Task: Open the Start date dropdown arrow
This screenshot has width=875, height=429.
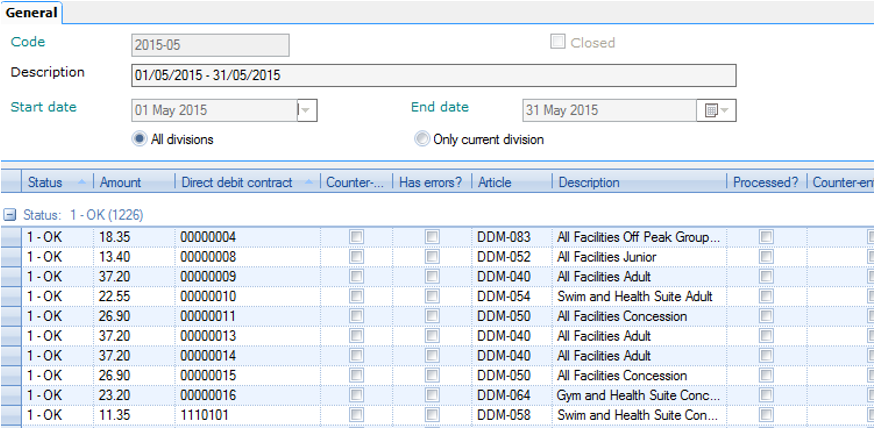Action: point(306,110)
